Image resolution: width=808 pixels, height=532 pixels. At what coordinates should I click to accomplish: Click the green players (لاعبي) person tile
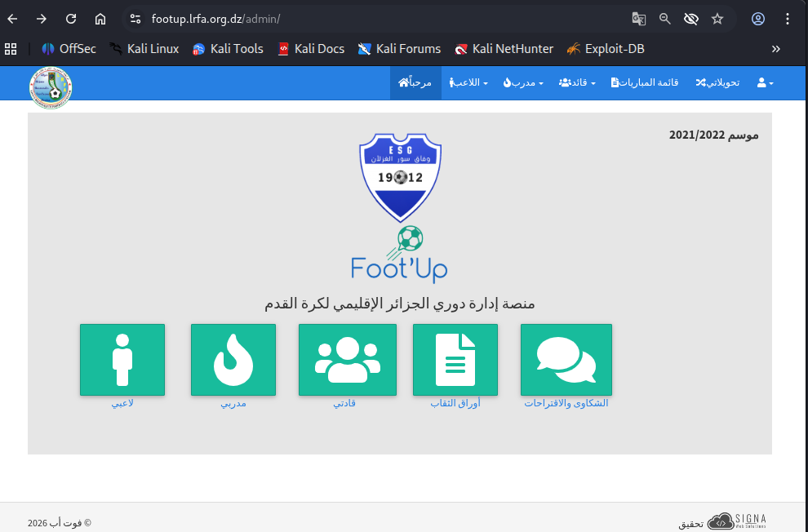pos(122,360)
